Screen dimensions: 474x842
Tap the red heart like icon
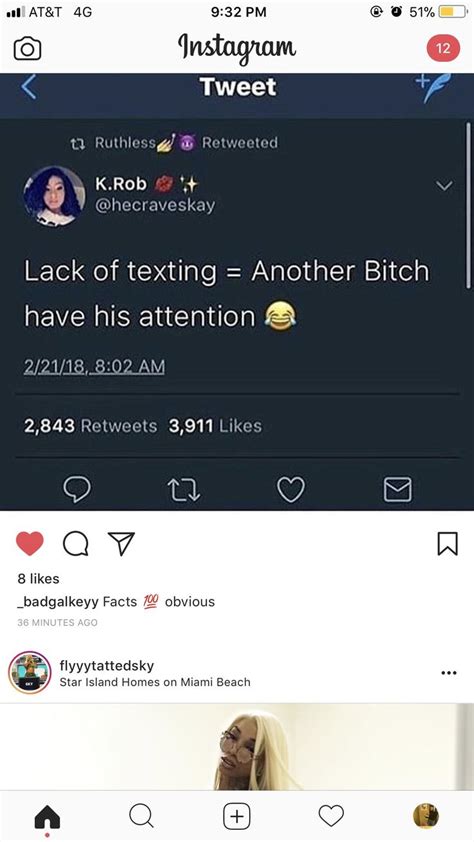30,543
